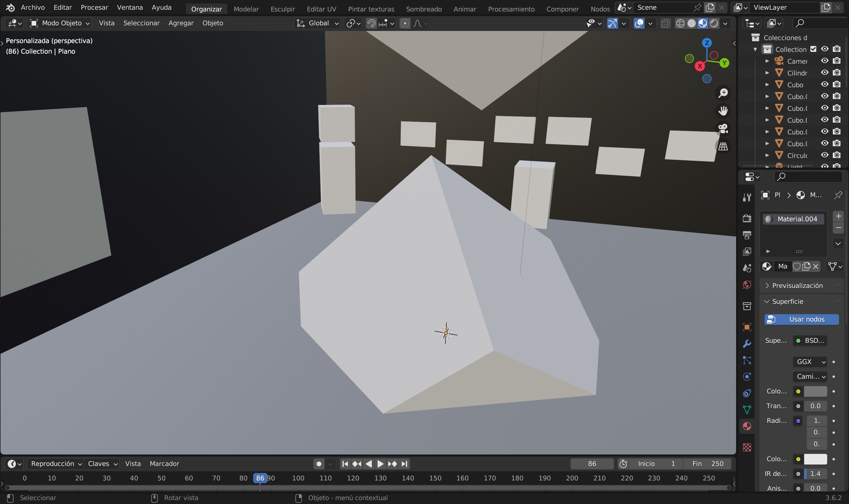Click the pan view hand icon
This screenshot has width=849, height=504.
(723, 110)
